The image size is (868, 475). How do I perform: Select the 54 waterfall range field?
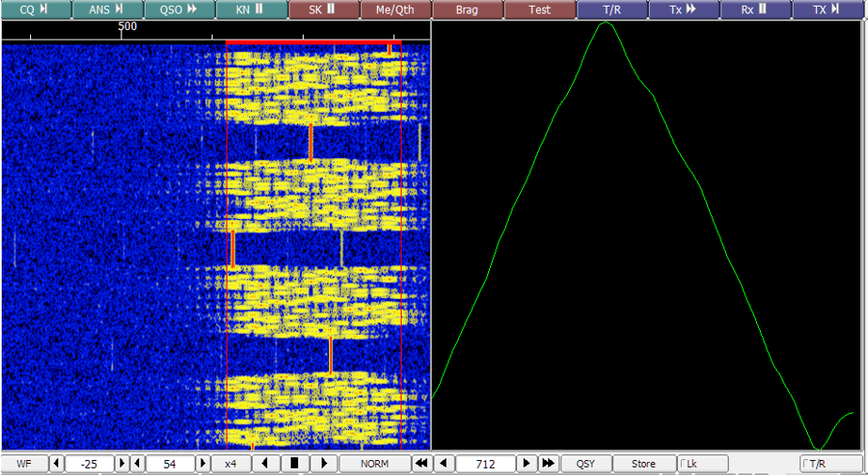(x=170, y=464)
